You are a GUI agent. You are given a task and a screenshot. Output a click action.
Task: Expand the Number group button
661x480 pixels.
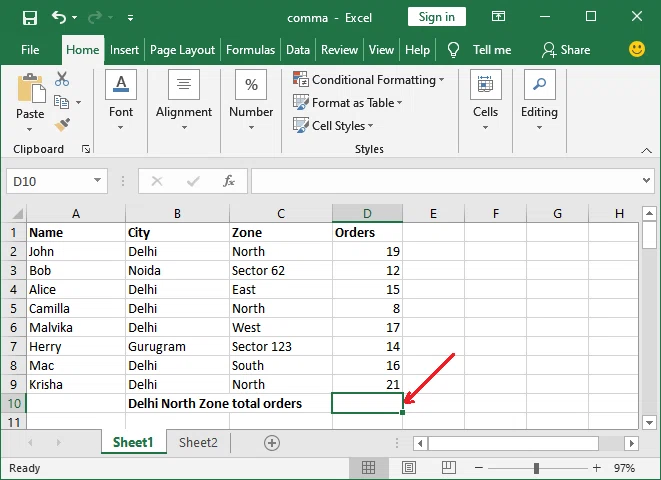251,100
